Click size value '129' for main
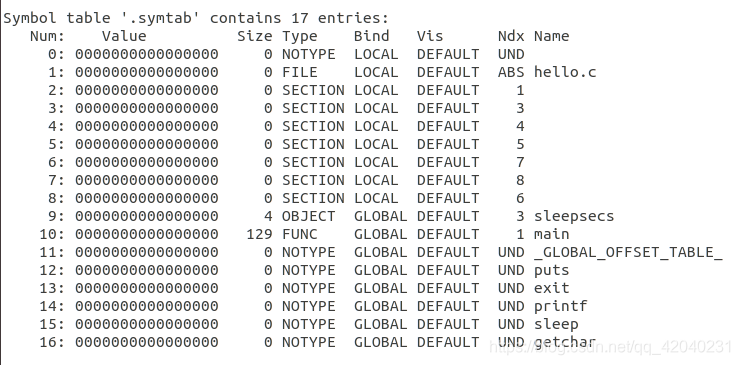 click(x=259, y=234)
